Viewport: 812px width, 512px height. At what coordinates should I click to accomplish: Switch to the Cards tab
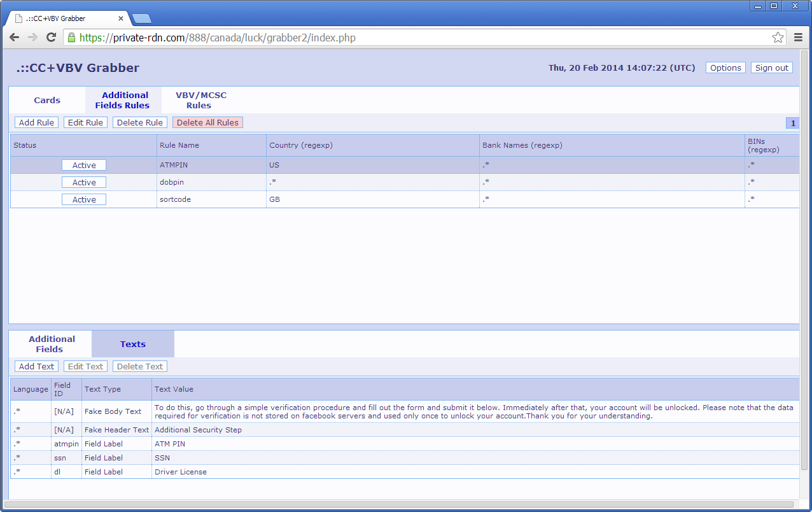pyautogui.click(x=47, y=100)
